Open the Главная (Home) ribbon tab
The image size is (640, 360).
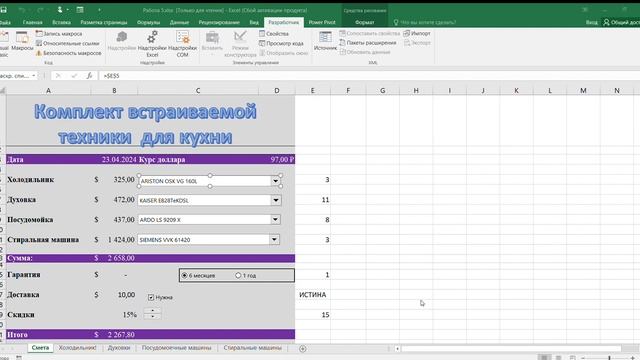[x=33, y=22]
